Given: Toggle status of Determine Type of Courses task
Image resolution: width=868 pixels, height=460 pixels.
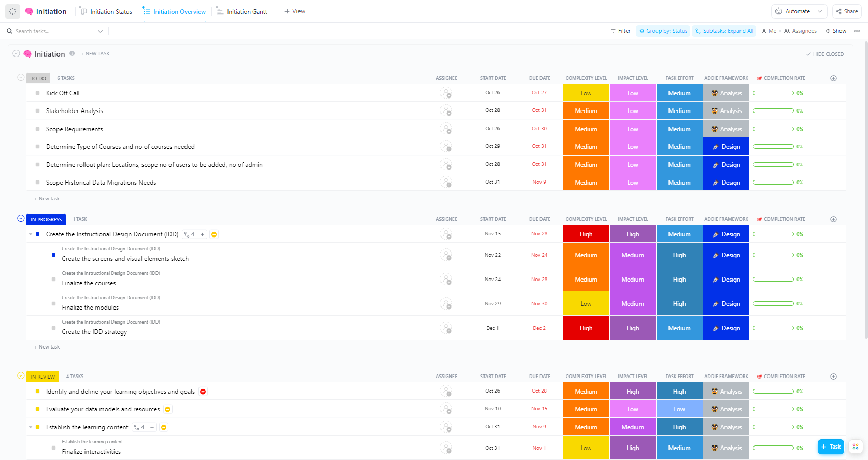Looking at the screenshot, I should pos(37,147).
